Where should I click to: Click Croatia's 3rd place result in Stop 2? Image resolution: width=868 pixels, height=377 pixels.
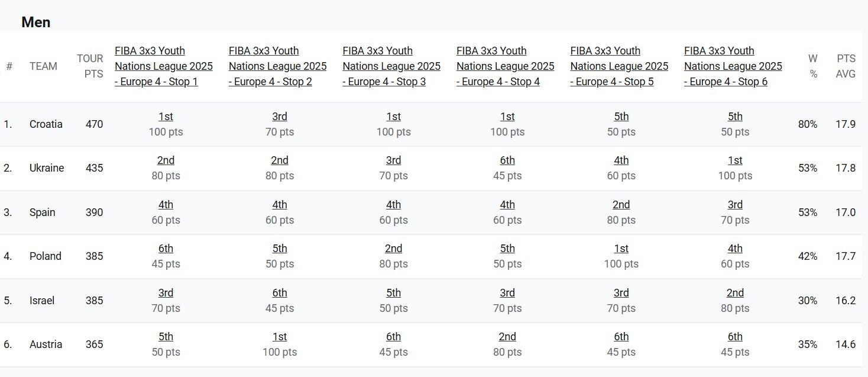coord(280,117)
